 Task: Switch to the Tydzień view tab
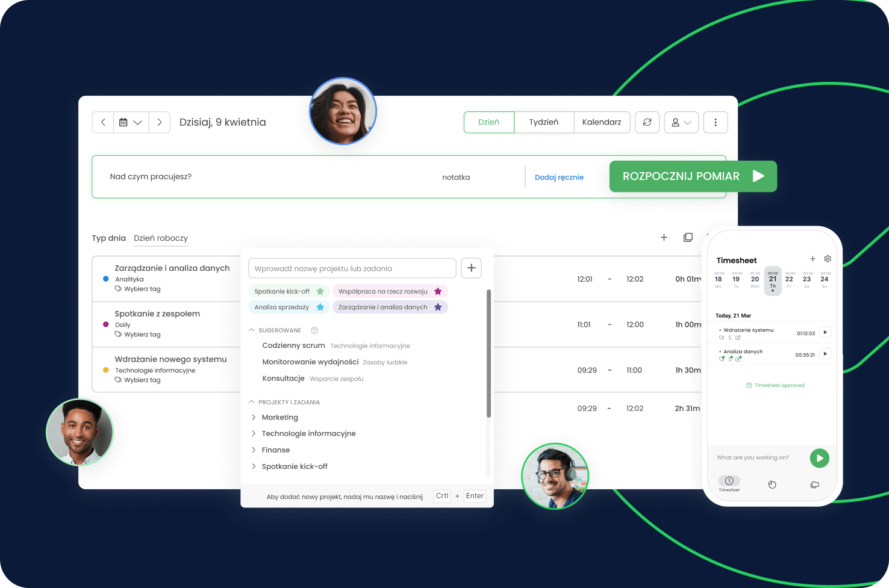click(x=543, y=122)
